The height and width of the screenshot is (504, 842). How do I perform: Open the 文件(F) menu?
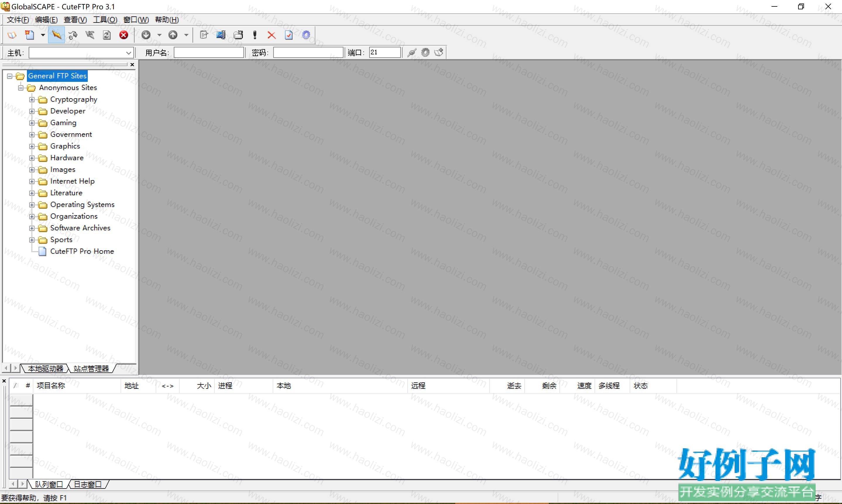[x=18, y=20]
